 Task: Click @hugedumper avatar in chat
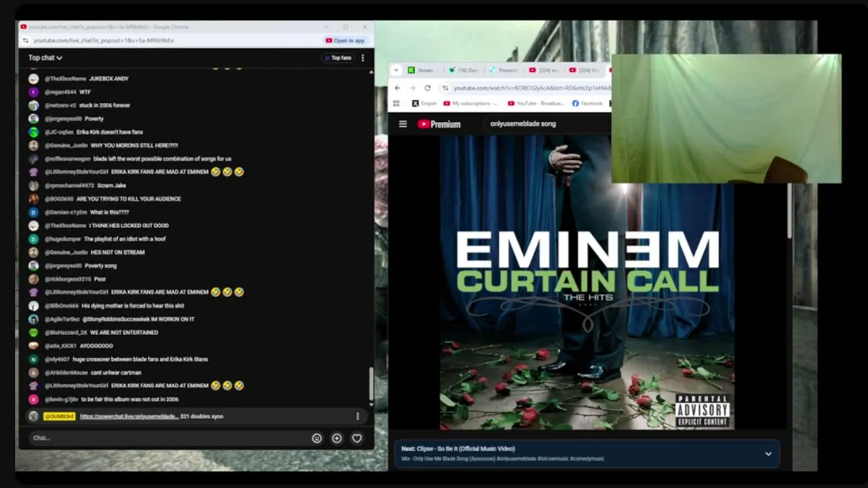pyautogui.click(x=33, y=239)
